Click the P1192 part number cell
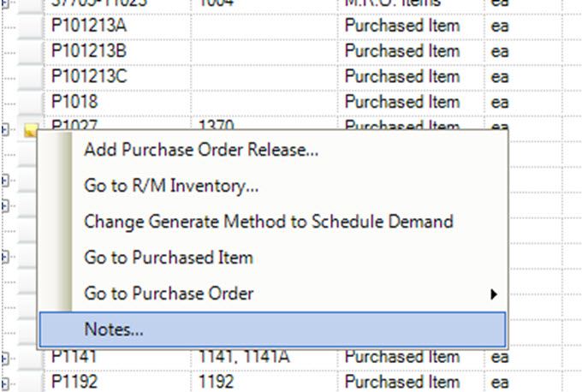 74,382
